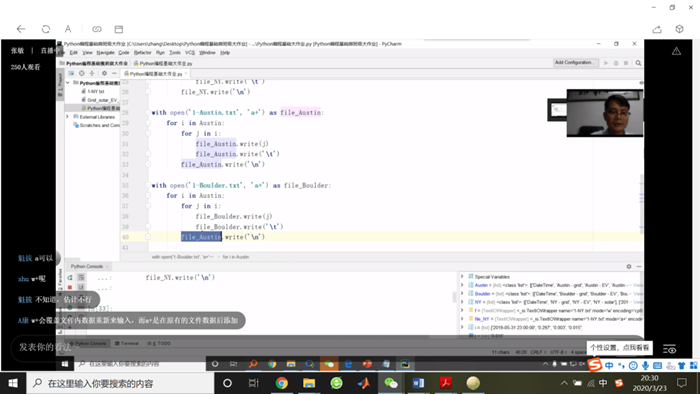Copy link with the chain icon
Screen dimensions: 700x394
pos(96,29)
